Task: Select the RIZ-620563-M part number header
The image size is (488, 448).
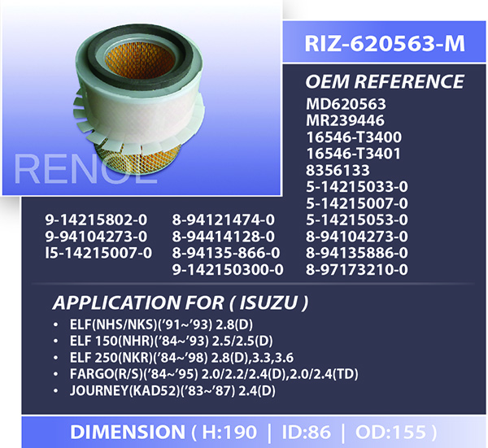Action: click(385, 45)
